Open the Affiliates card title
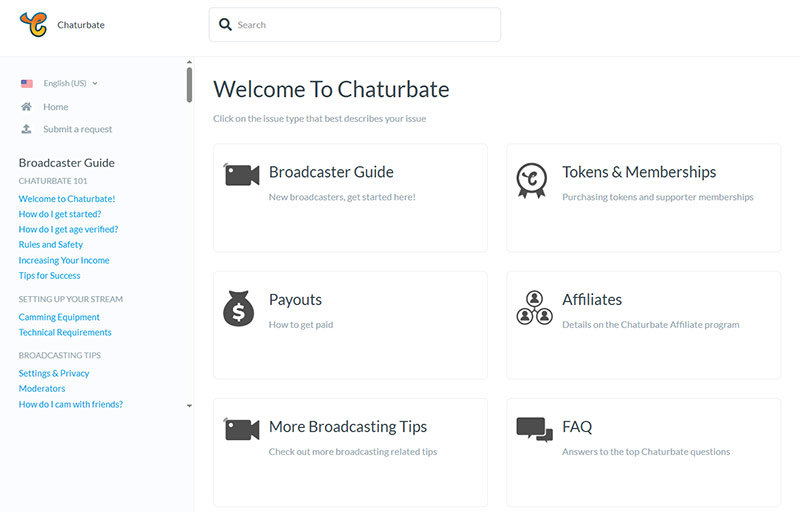The height and width of the screenshot is (512, 800). coord(592,299)
